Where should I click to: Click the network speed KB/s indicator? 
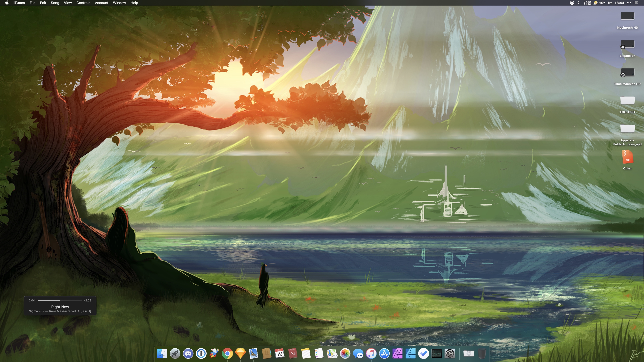587,3
